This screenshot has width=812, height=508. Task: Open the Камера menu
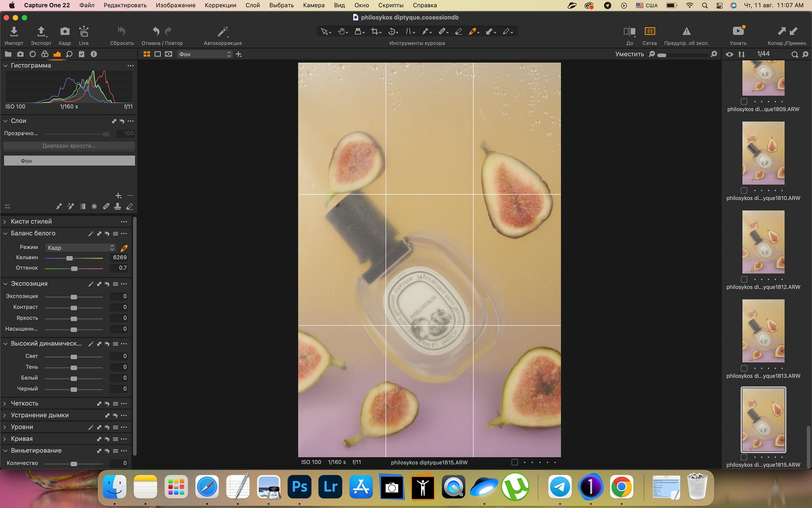point(313,6)
